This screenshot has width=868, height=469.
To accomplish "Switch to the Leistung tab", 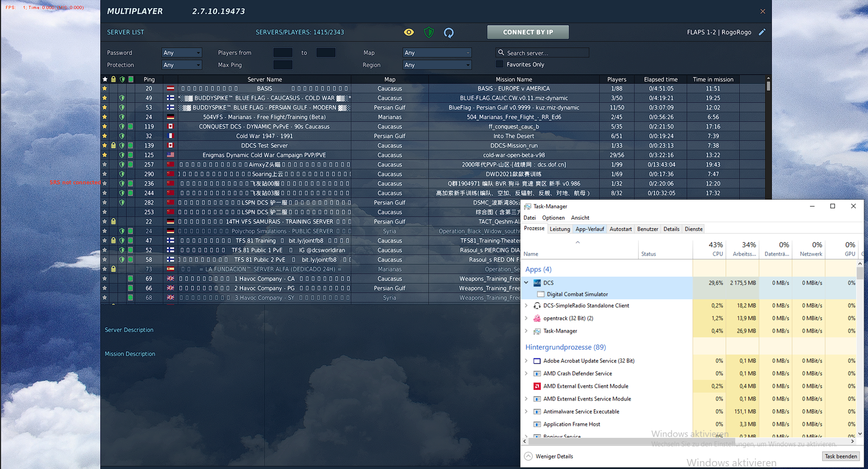I will tap(560, 229).
